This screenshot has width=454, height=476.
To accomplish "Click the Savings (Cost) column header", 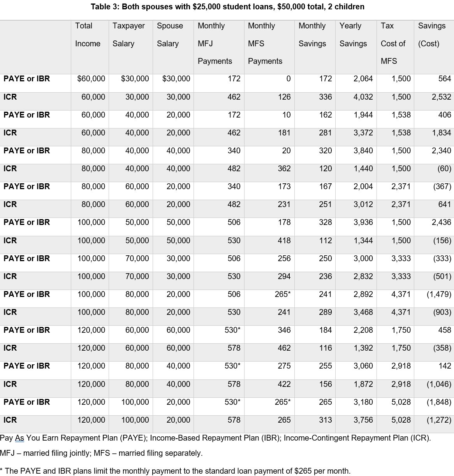I will point(431,35).
